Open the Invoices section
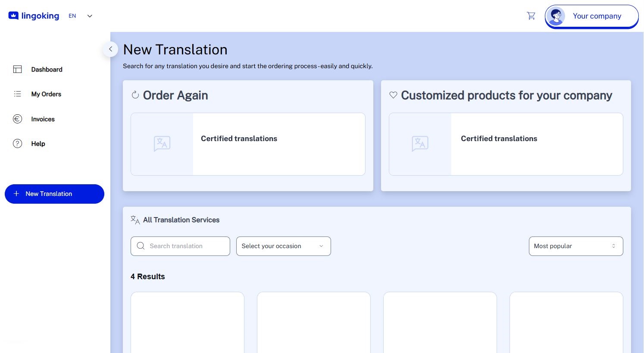 tap(42, 119)
